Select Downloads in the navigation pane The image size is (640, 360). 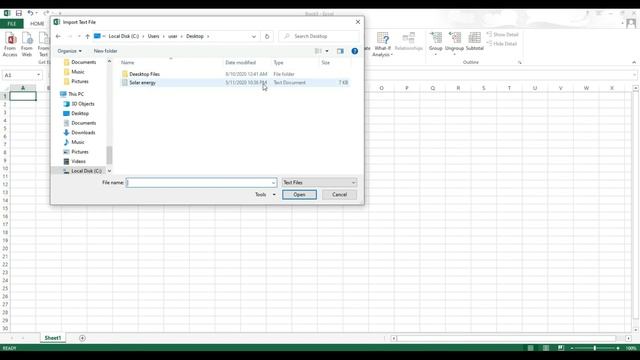(x=80, y=133)
